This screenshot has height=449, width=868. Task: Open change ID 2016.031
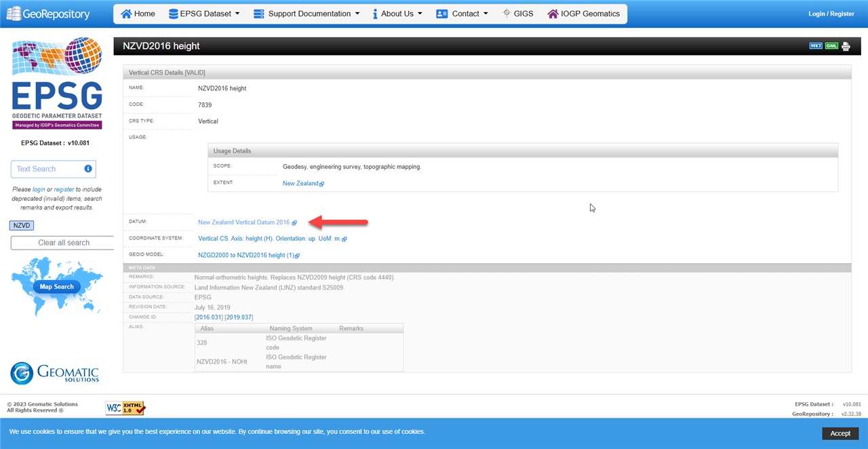click(x=209, y=317)
